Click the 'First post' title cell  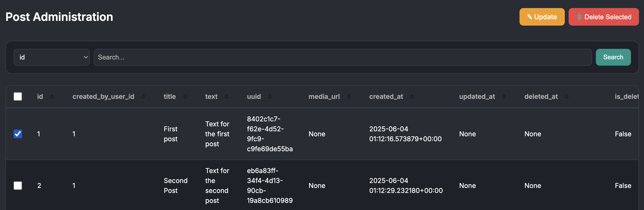coord(171,134)
